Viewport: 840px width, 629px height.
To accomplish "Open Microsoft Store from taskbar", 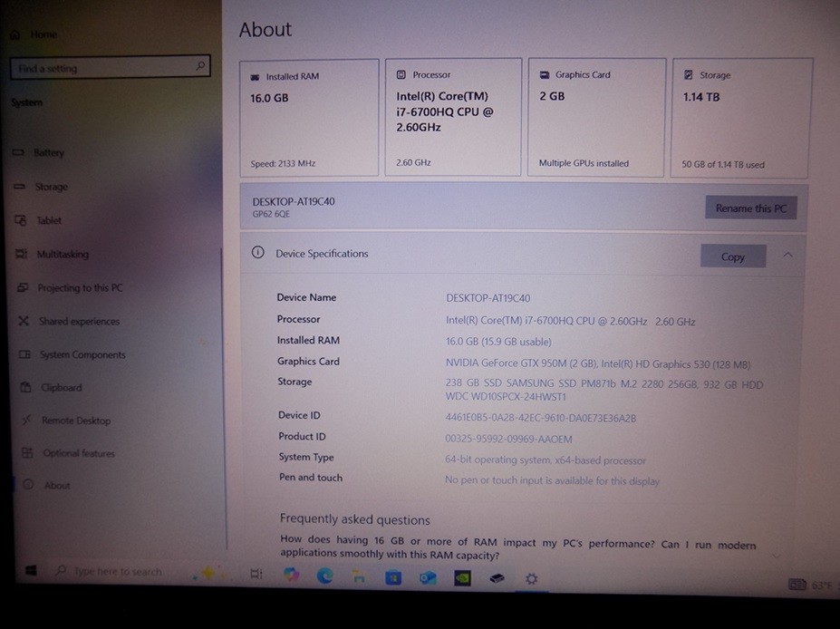I will click(393, 577).
